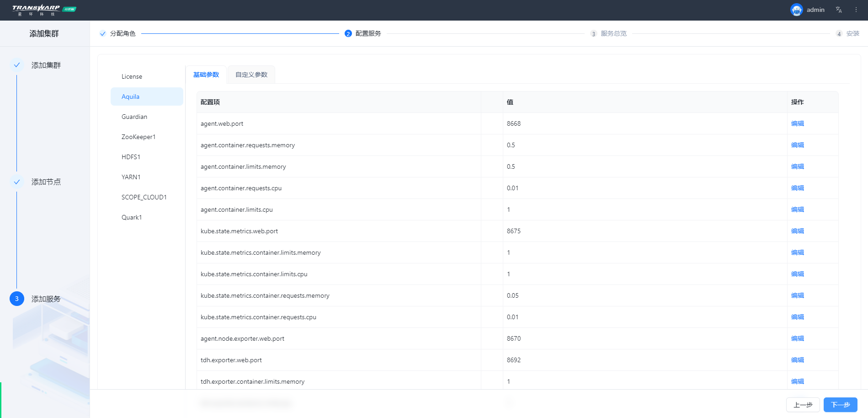868x418 pixels.
Task: Click the 添加集群 page title
Action: [x=44, y=33]
